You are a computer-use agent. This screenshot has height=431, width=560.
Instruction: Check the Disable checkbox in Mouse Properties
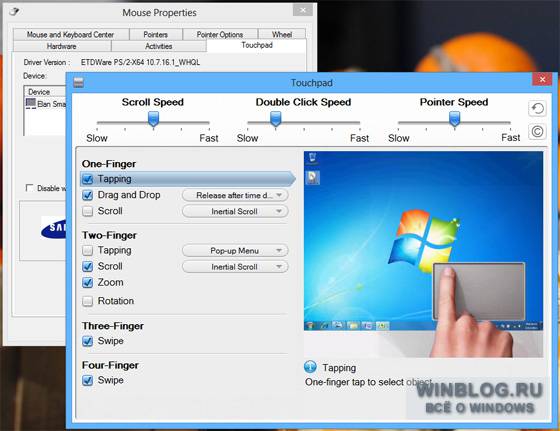29,188
